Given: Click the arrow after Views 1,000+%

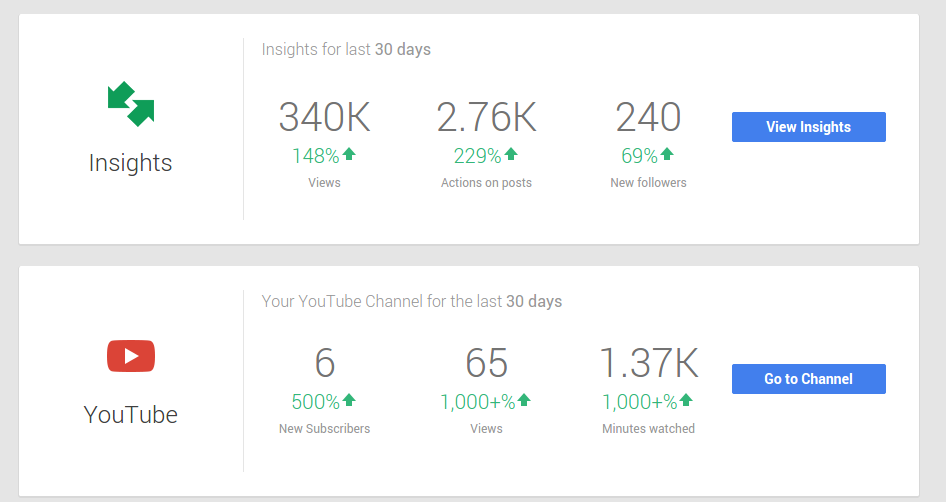Looking at the screenshot, I should (524, 400).
